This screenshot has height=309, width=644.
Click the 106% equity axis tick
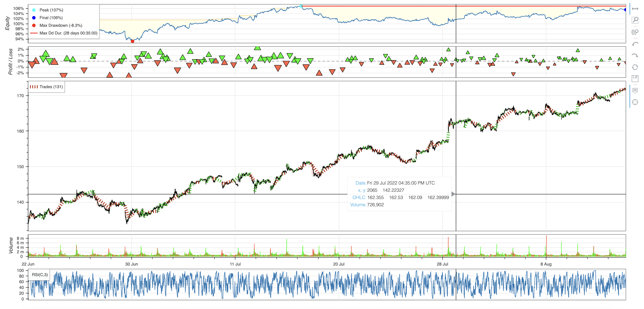(x=19, y=9)
